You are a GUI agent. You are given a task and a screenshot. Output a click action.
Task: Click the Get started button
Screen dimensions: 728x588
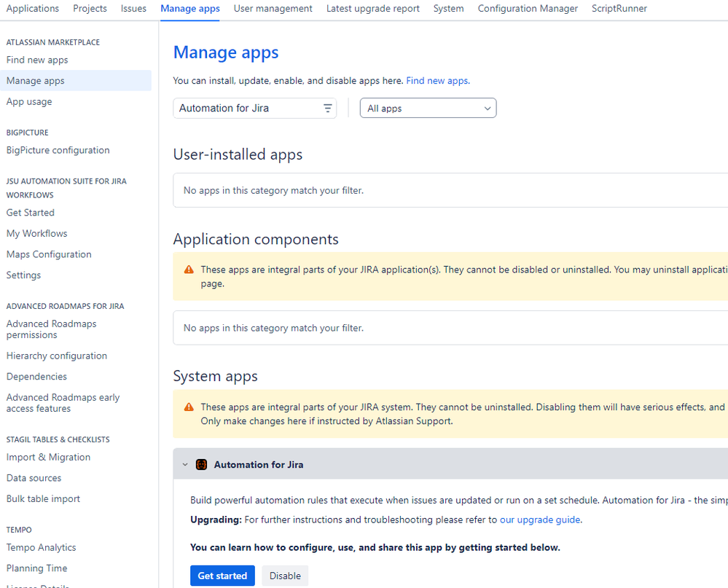pyautogui.click(x=222, y=576)
